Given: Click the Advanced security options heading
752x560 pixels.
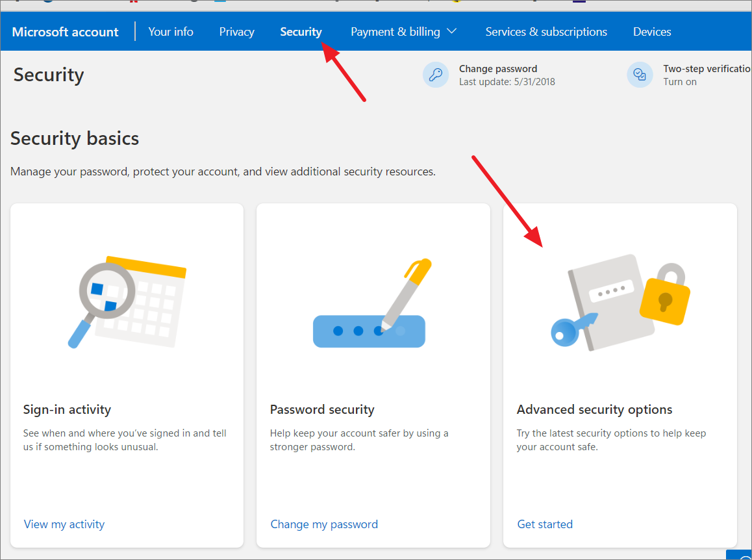Looking at the screenshot, I should [594, 409].
